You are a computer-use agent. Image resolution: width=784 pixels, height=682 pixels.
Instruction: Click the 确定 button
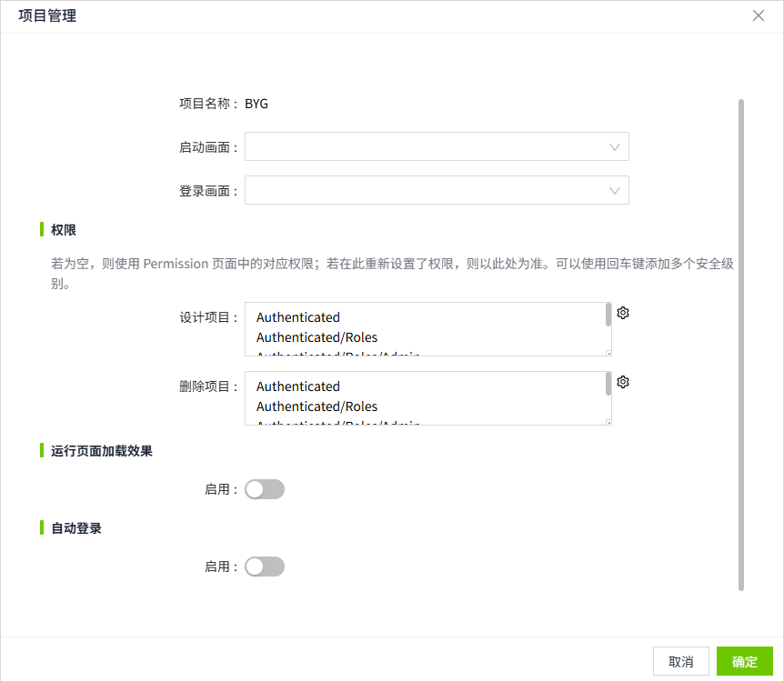pos(745,661)
